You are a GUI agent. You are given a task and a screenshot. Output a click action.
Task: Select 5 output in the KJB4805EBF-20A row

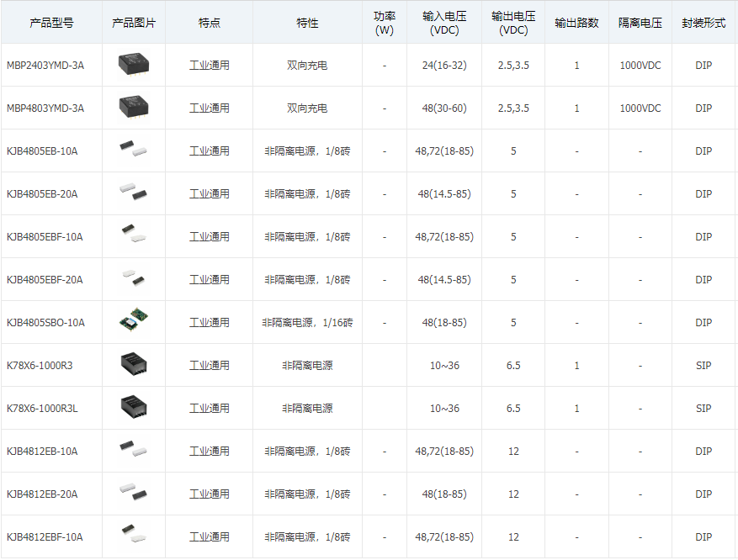(x=513, y=280)
